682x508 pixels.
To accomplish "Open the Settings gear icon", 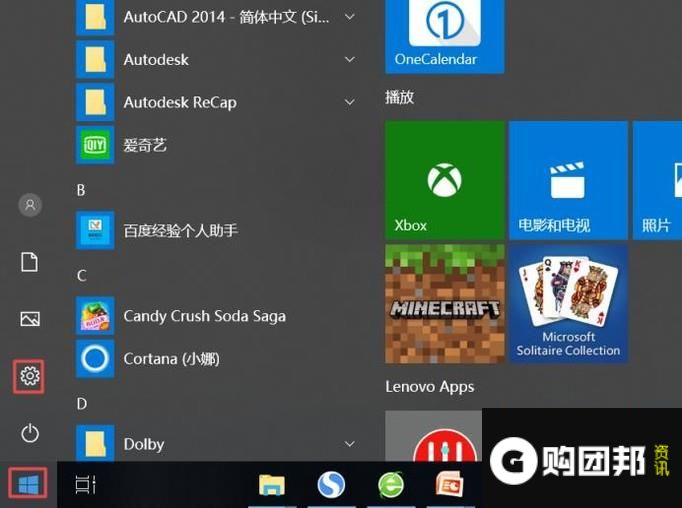I will (x=29, y=376).
